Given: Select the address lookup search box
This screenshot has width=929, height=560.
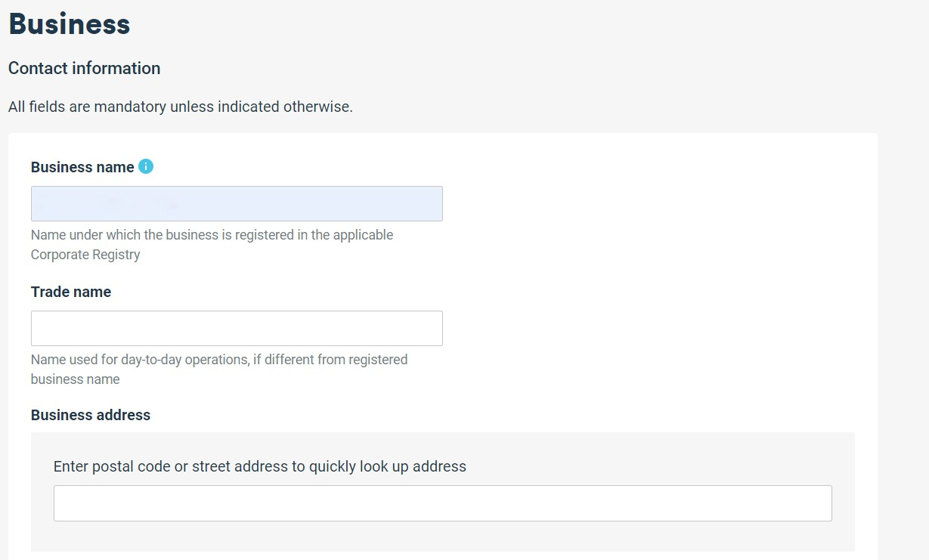Looking at the screenshot, I should pos(443,503).
